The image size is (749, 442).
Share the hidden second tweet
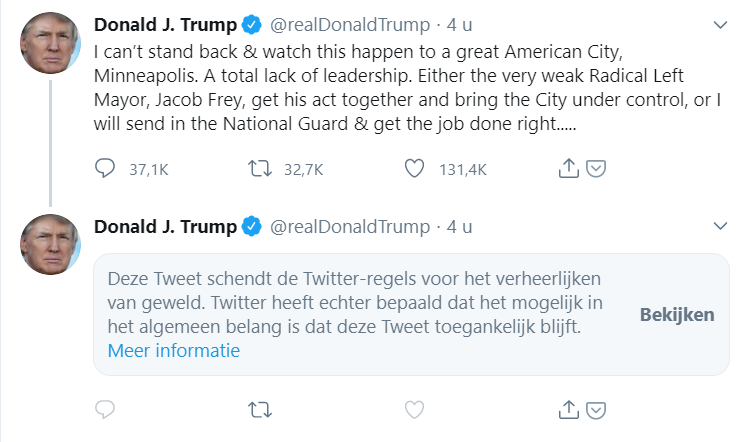[569, 409]
